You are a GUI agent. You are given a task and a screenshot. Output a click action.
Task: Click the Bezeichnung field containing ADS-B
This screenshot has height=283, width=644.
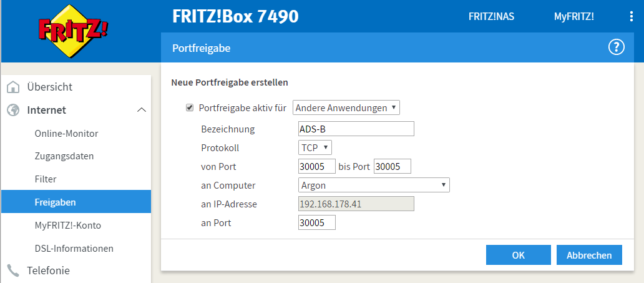(356, 129)
